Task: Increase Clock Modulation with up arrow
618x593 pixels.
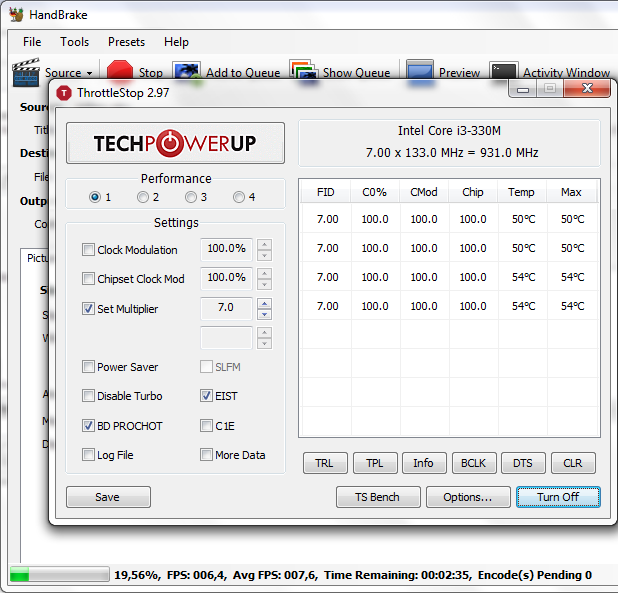Action: coord(264,245)
